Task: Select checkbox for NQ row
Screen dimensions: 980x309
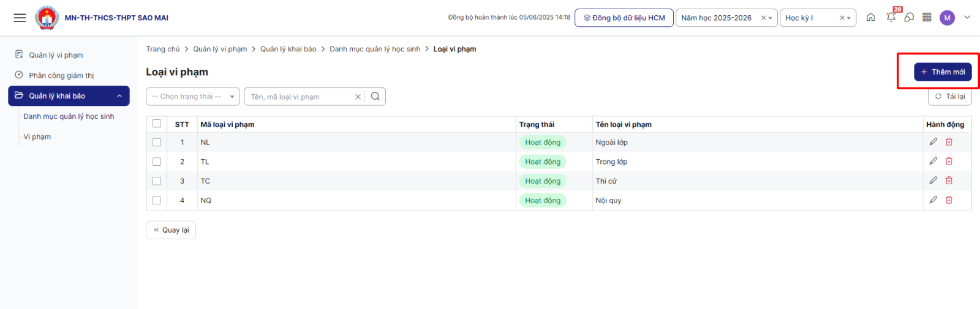Action: click(157, 201)
